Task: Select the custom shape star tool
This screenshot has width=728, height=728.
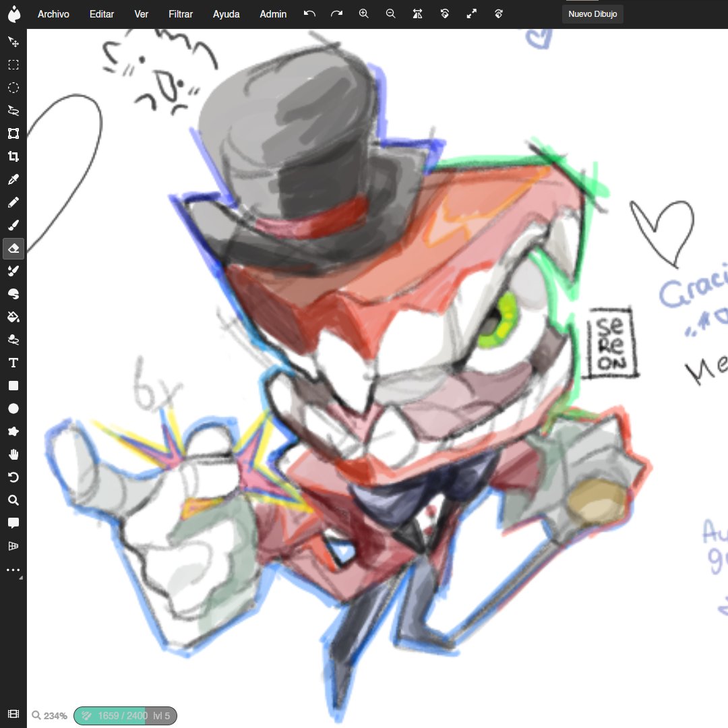Action: pos(13,432)
